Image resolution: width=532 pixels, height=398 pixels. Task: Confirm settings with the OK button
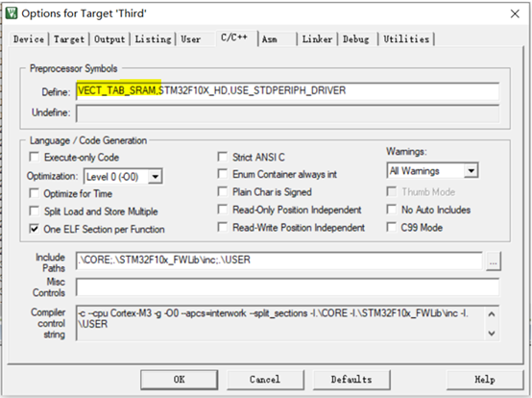click(x=180, y=380)
